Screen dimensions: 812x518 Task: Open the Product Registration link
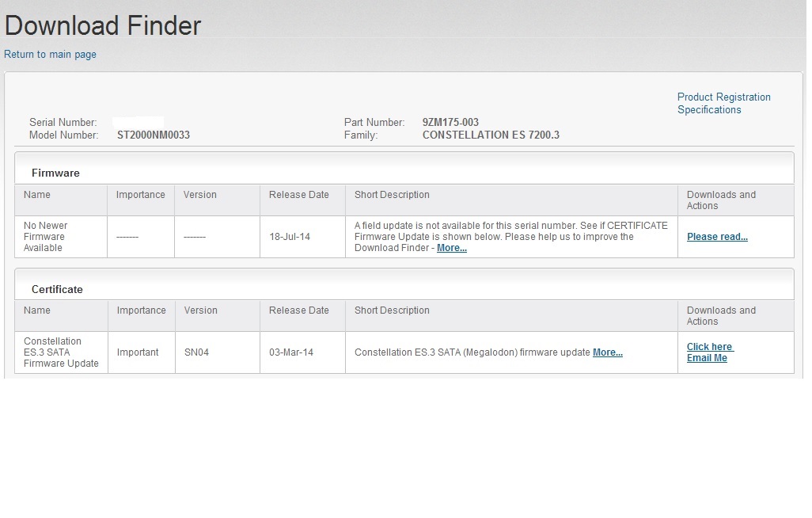pyautogui.click(x=723, y=97)
